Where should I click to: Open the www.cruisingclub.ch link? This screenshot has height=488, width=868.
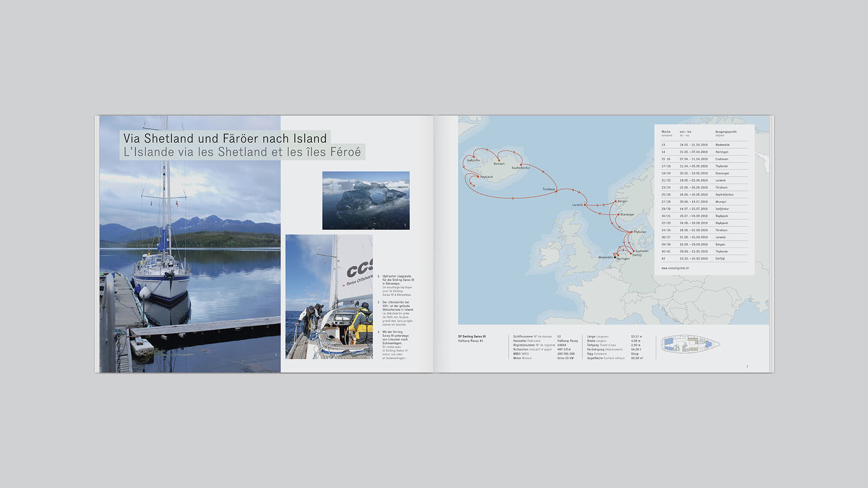(675, 268)
